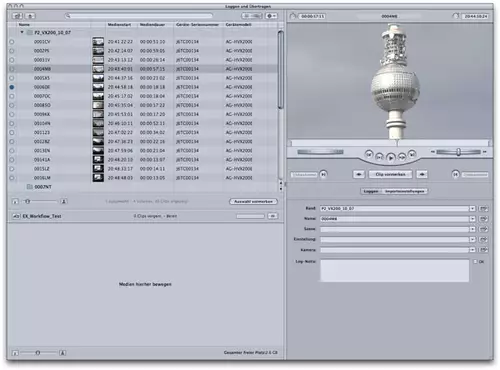Toggle the status circle of clip 0005X5
The height and width of the screenshot is (370, 500).
point(12,78)
